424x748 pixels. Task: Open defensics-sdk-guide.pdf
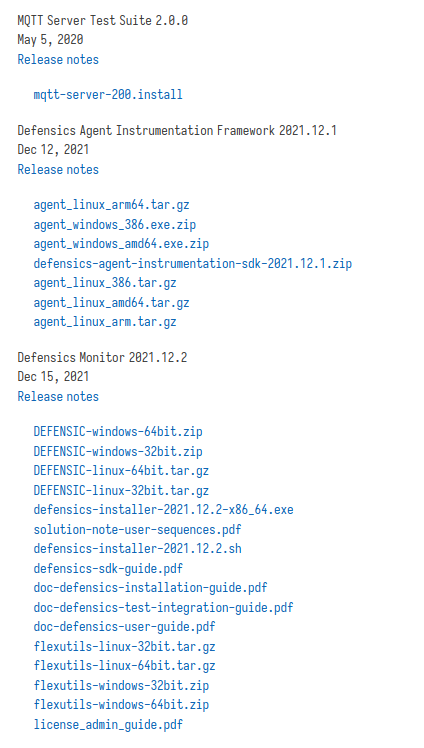pyautogui.click(x=108, y=569)
